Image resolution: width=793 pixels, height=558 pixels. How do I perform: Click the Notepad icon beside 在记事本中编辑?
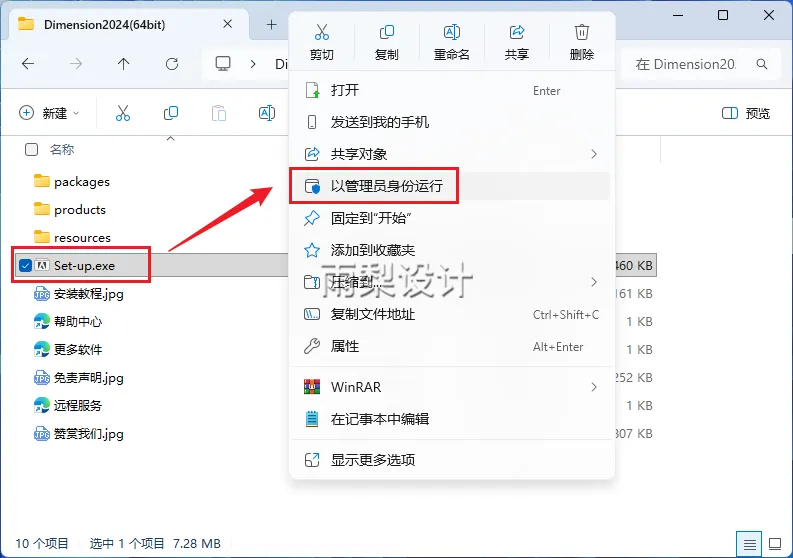tap(312, 419)
